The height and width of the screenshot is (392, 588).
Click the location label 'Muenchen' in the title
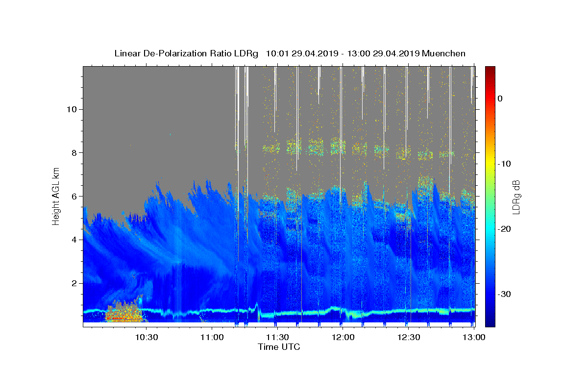(444, 53)
